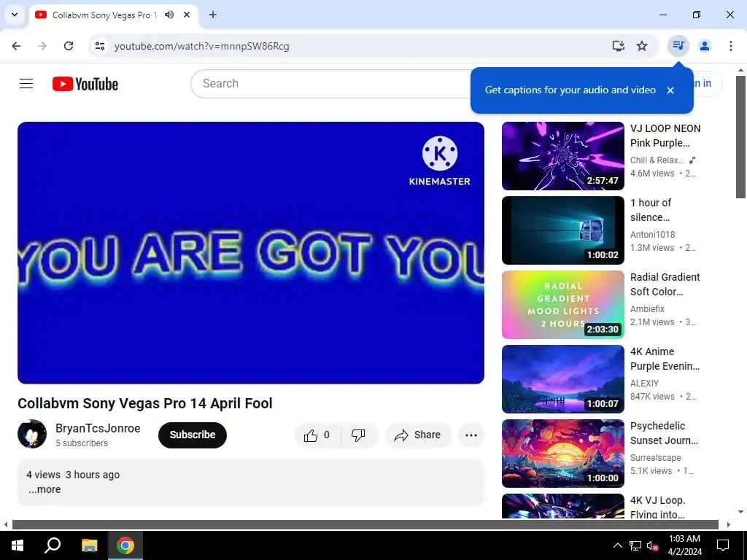747x560 pixels.
Task: Open Chrome's three-dot menu
Action: [731, 46]
